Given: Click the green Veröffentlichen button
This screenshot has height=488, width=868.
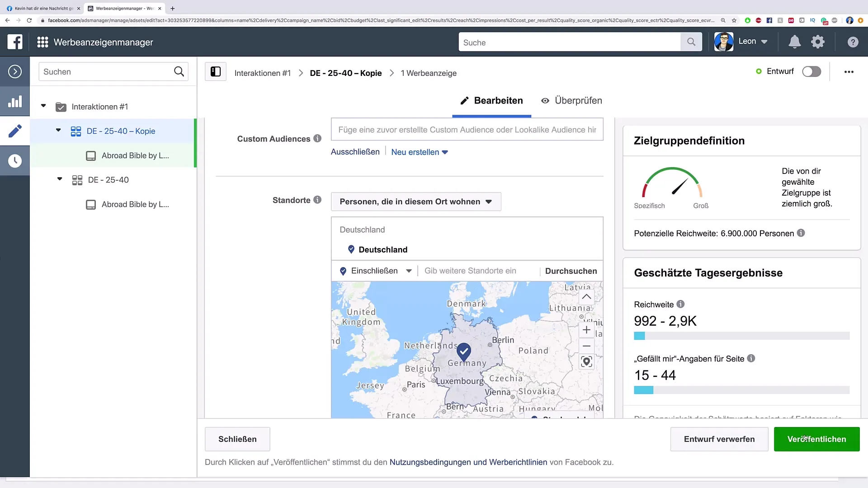Looking at the screenshot, I should point(816,439).
